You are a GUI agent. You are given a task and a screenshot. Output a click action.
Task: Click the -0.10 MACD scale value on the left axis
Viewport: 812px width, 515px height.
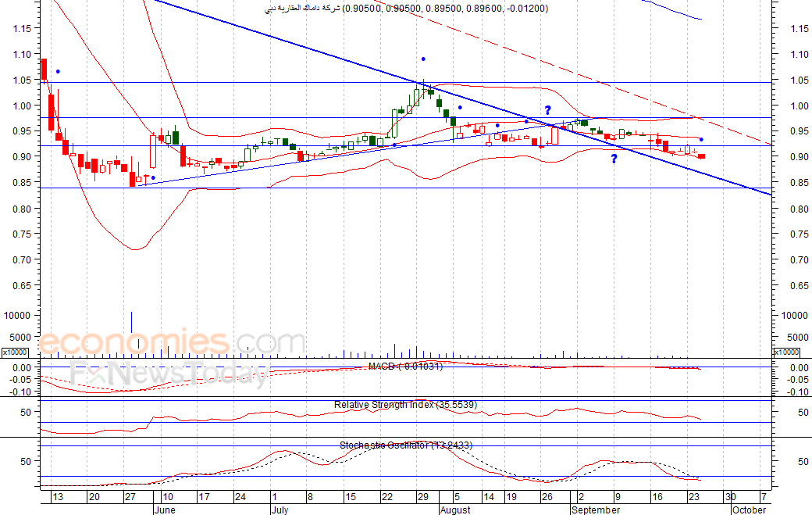(21, 392)
